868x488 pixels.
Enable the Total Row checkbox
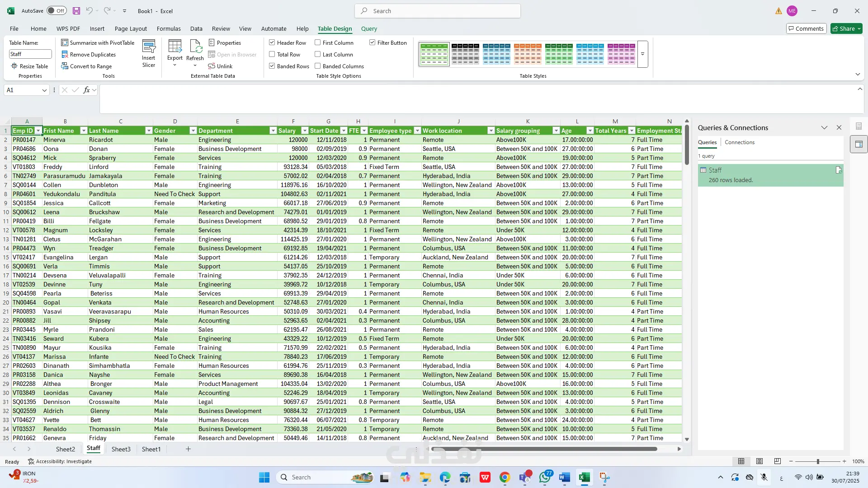tap(272, 54)
